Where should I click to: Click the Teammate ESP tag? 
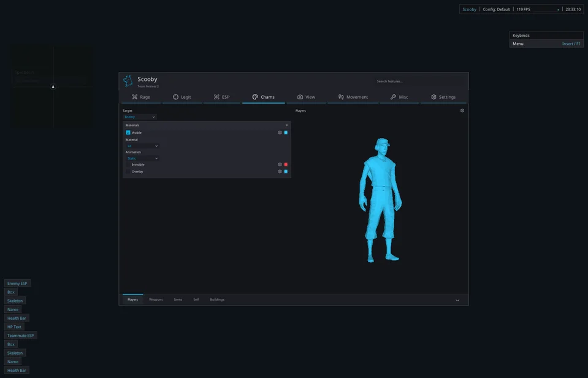(21, 336)
